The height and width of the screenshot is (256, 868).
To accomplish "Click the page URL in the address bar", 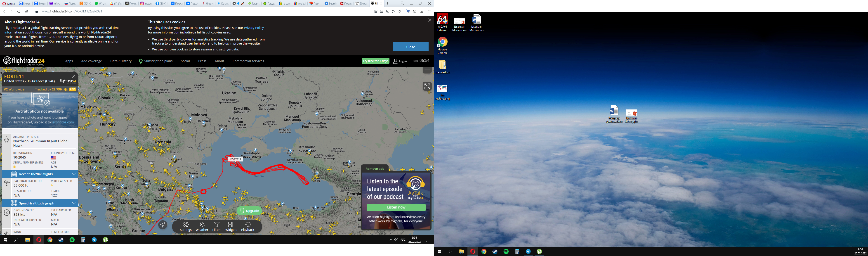I will [72, 11].
